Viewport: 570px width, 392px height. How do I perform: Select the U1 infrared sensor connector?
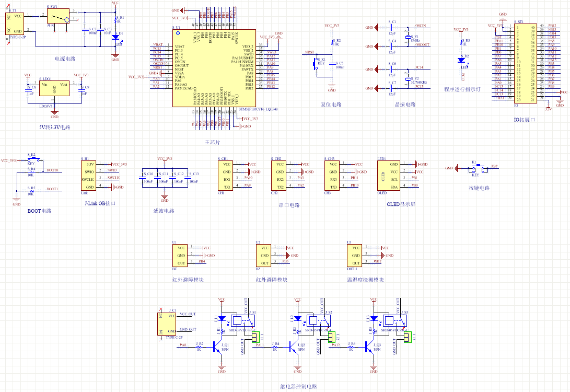180,256
